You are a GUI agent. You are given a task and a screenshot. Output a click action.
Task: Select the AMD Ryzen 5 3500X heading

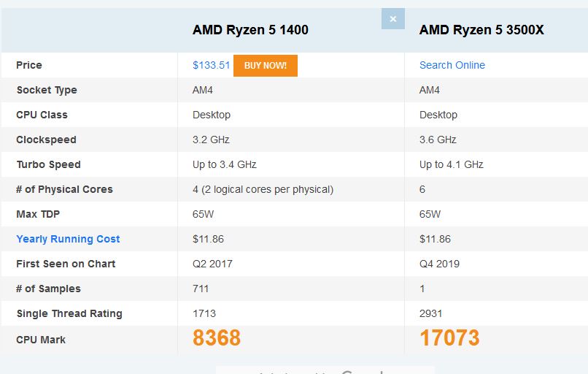(481, 30)
